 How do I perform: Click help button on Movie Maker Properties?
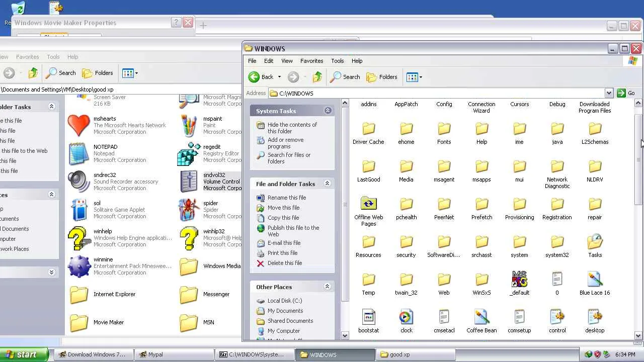(x=176, y=22)
